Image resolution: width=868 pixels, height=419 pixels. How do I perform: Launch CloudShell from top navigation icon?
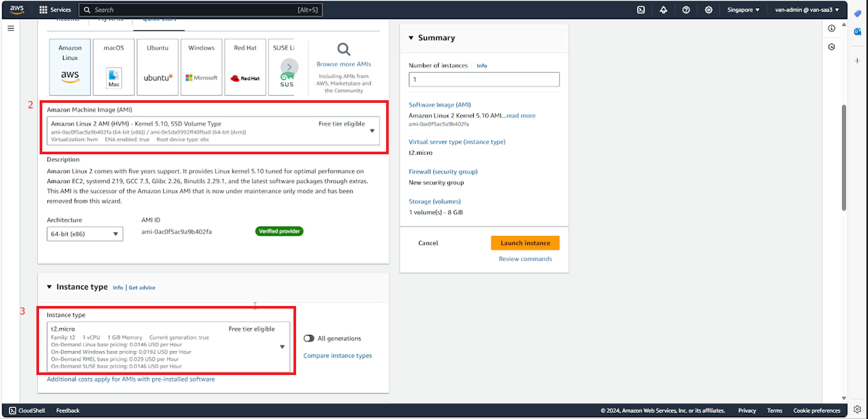pos(641,10)
